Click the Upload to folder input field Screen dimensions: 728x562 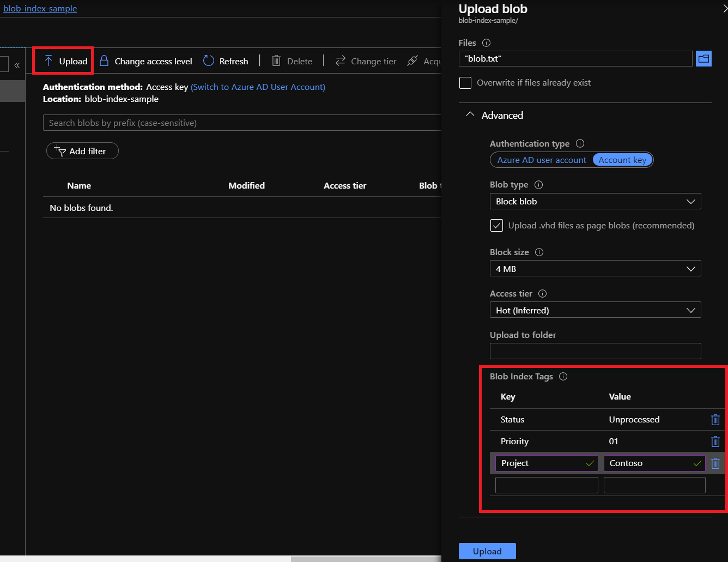click(x=595, y=351)
